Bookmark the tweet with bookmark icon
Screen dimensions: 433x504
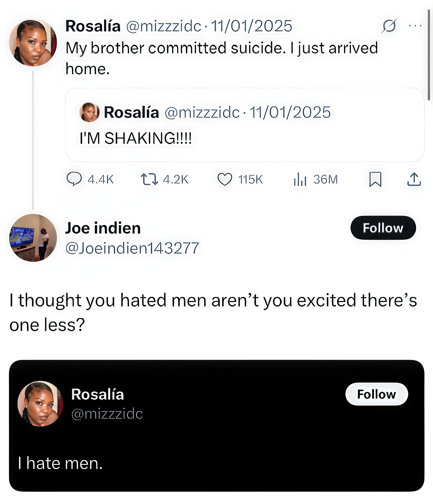pos(375,179)
